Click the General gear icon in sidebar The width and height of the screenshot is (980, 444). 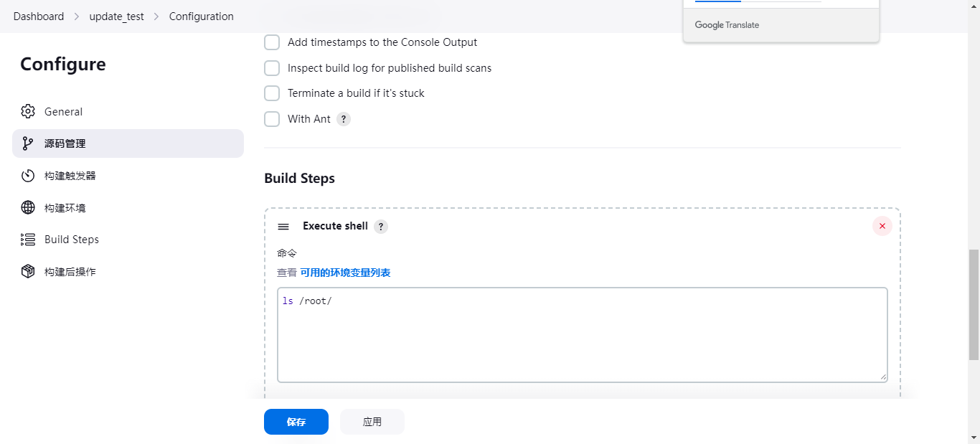point(28,112)
